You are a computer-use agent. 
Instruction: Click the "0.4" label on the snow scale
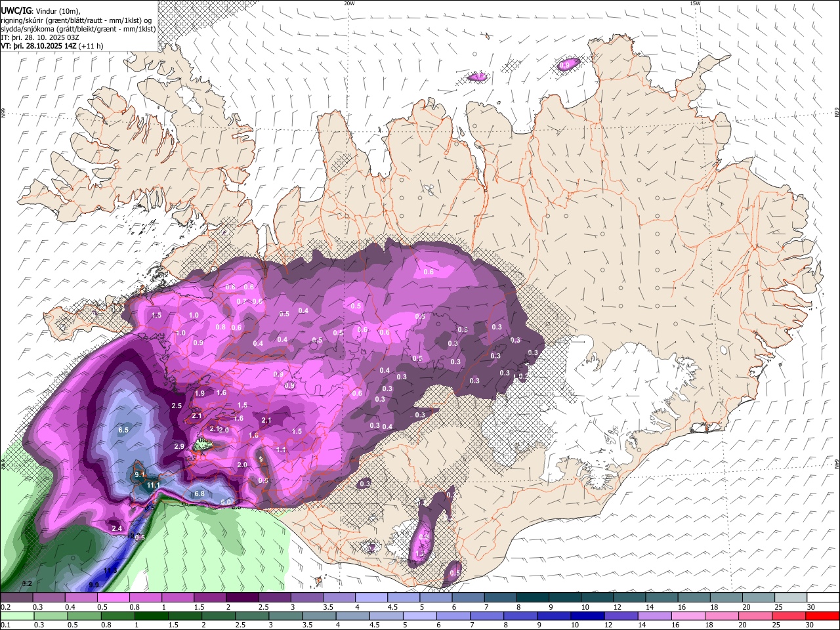tap(70, 607)
